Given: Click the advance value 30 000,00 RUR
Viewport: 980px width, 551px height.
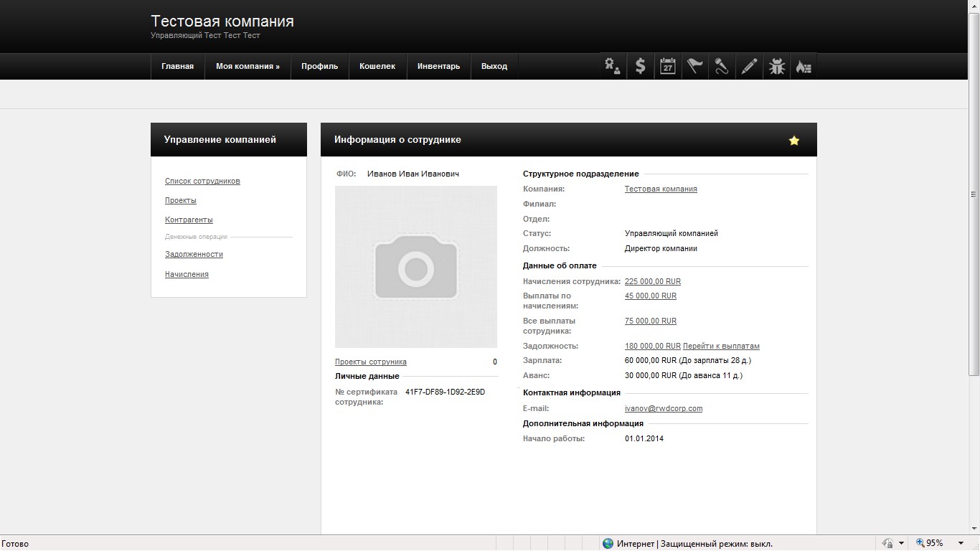Looking at the screenshot, I should point(651,375).
